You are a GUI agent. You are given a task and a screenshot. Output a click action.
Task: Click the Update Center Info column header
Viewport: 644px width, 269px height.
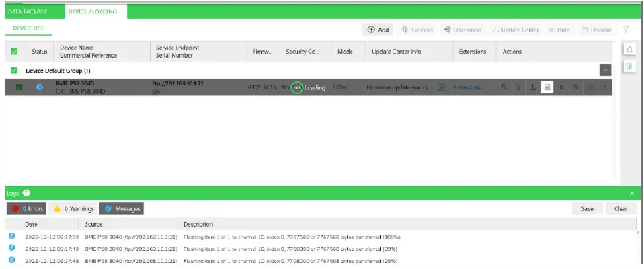click(397, 51)
